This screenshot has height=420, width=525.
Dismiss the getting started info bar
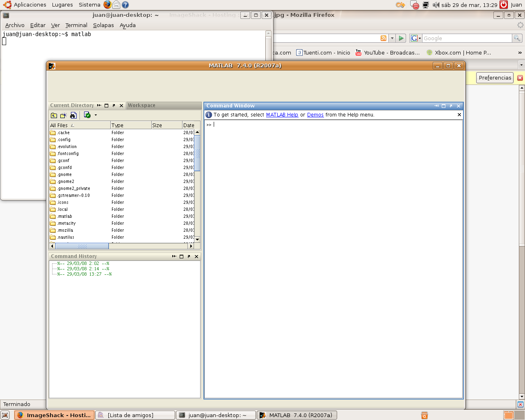[x=459, y=115]
